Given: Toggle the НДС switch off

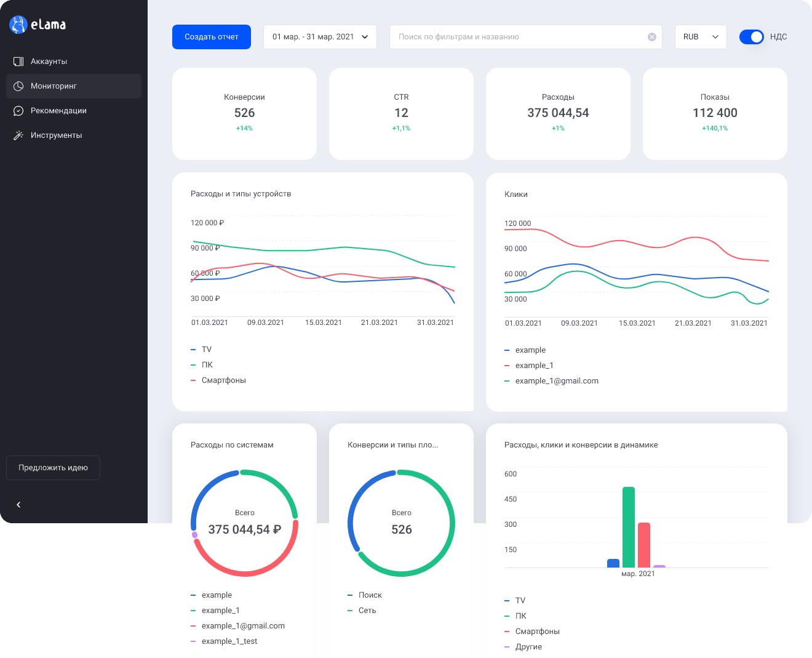Looking at the screenshot, I should point(751,37).
